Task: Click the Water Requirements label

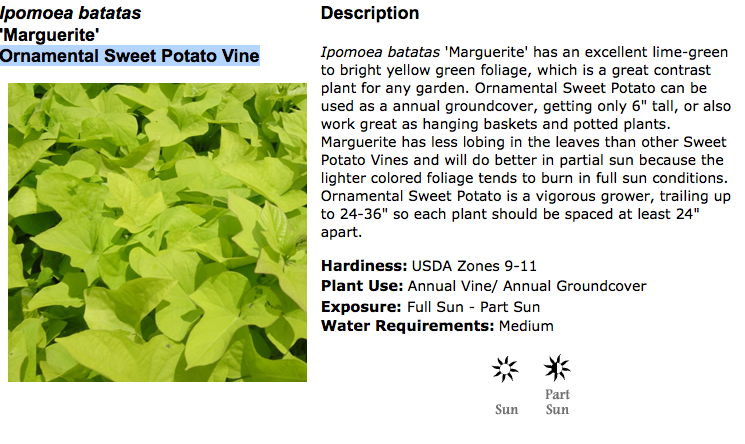Action: (407, 326)
